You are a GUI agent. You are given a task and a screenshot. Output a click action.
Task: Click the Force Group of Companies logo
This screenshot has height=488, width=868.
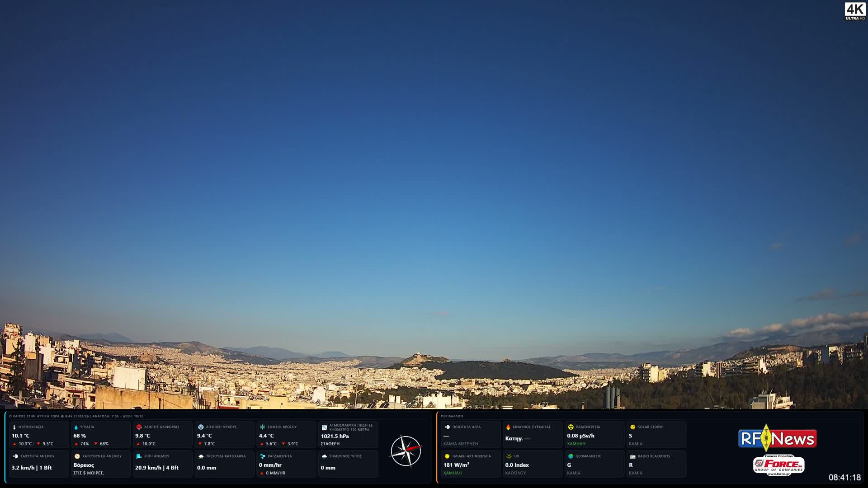tap(778, 465)
